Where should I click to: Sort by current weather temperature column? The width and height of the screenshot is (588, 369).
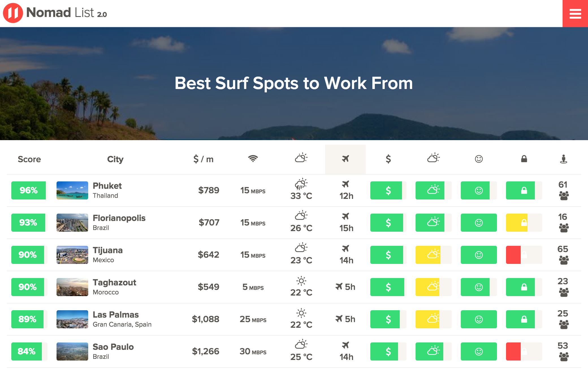(301, 158)
